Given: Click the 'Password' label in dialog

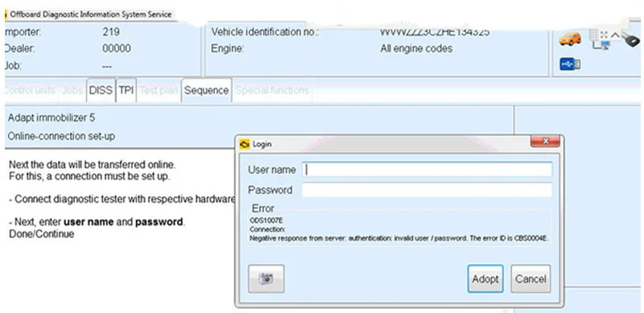Looking at the screenshot, I should (270, 190).
